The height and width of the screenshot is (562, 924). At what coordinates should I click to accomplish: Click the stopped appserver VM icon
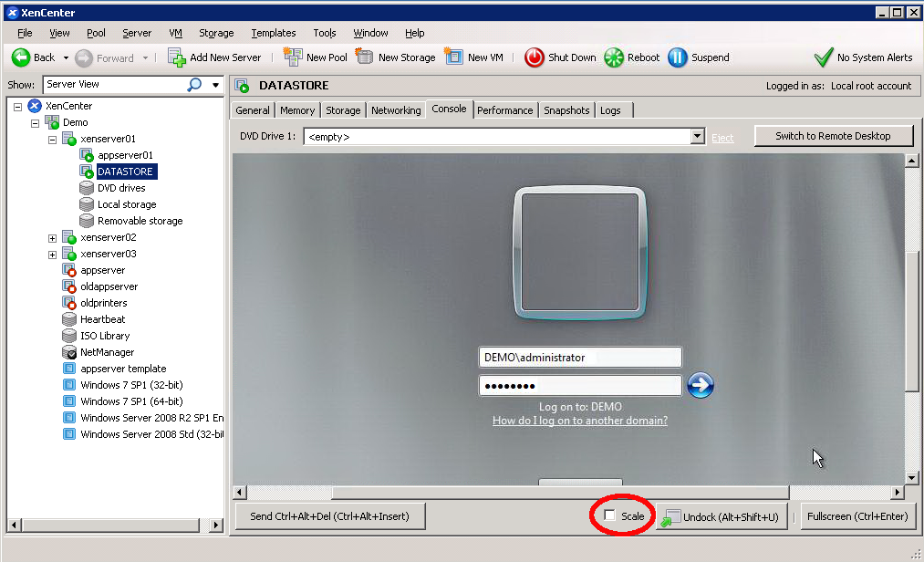point(69,270)
